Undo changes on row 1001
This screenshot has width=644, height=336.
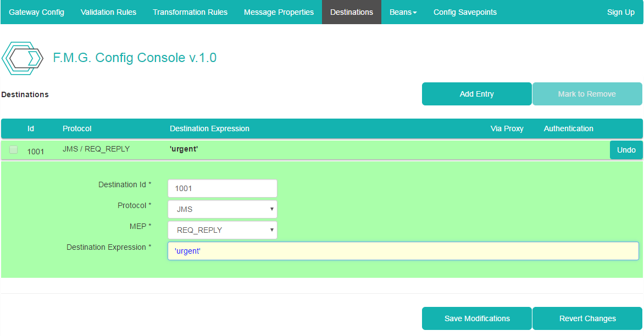point(626,150)
